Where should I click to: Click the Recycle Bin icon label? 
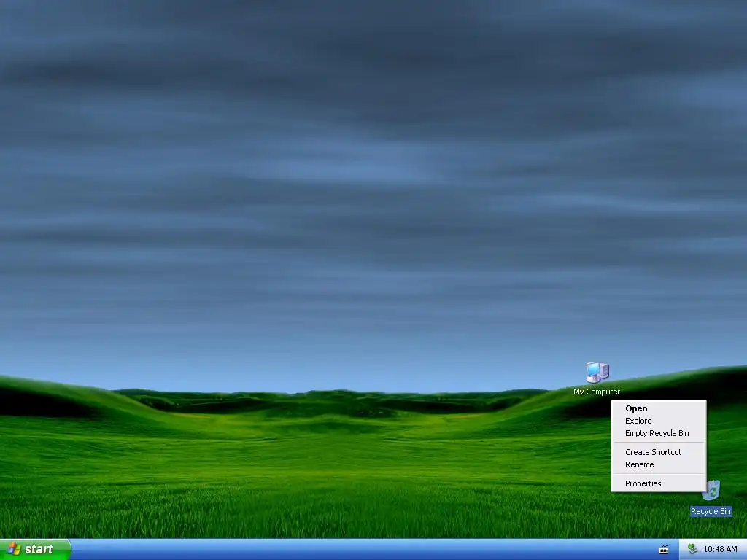point(711,511)
